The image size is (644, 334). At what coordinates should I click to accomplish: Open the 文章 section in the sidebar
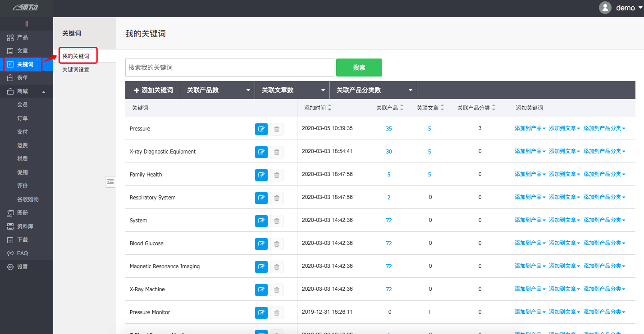23,50
